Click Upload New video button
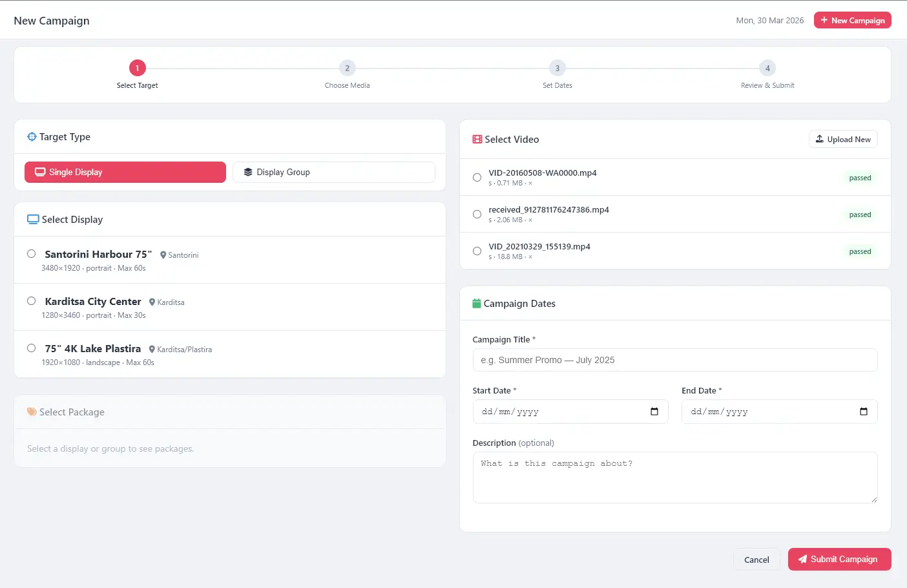 (842, 140)
